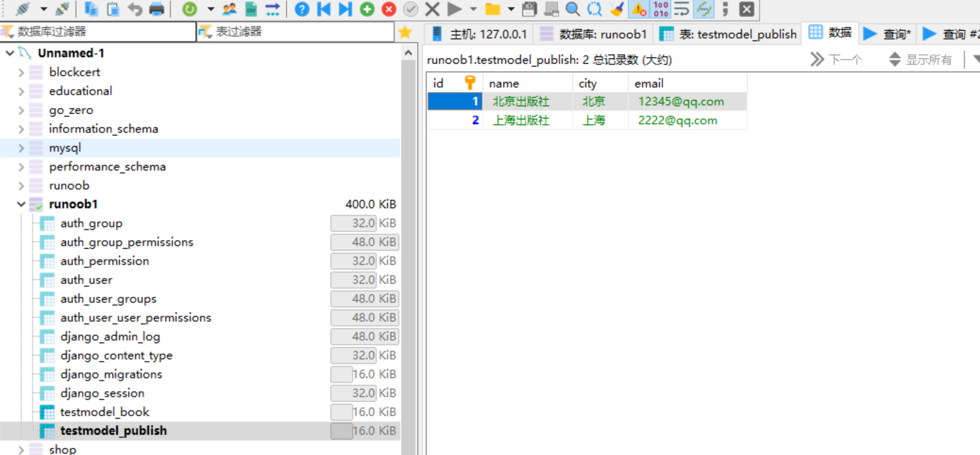Click the 显示所有 button
980x455 pixels.
(920, 60)
